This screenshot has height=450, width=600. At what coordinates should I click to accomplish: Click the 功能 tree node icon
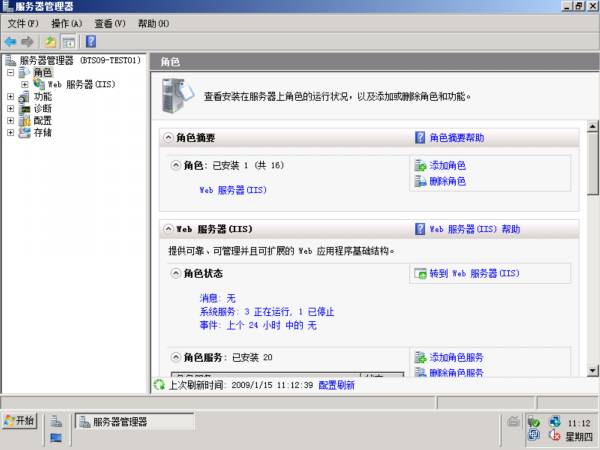(24, 96)
